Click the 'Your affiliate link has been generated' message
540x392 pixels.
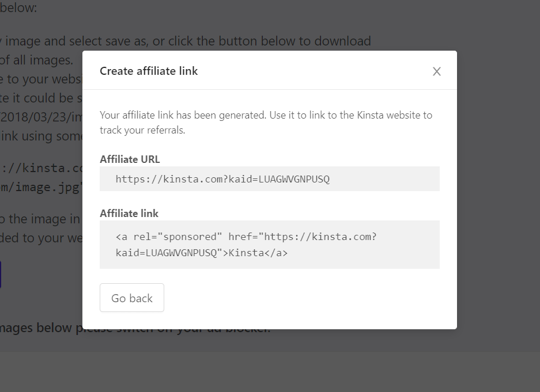266,123
